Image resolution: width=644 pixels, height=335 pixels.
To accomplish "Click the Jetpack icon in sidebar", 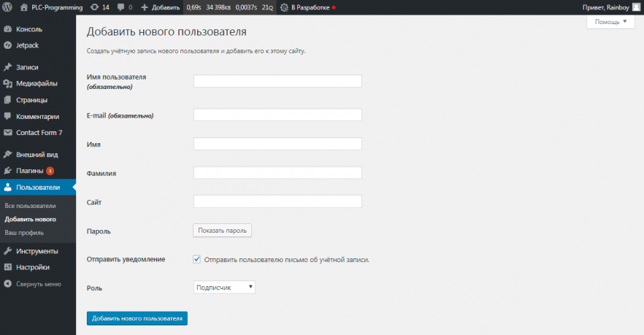I will coord(7,45).
